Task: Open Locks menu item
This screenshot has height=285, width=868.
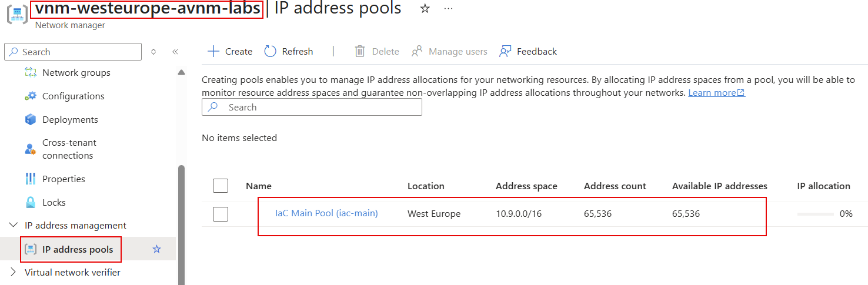Action: click(x=54, y=202)
